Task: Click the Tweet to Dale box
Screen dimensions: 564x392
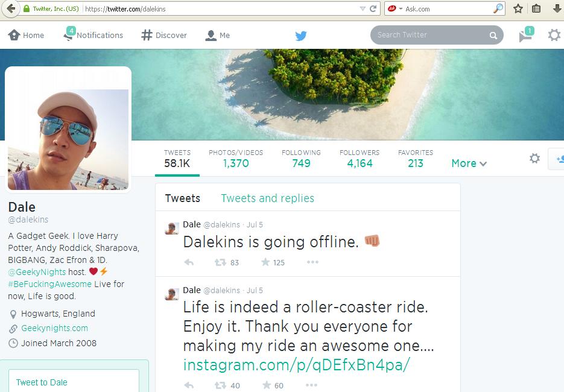Action: 74,381
